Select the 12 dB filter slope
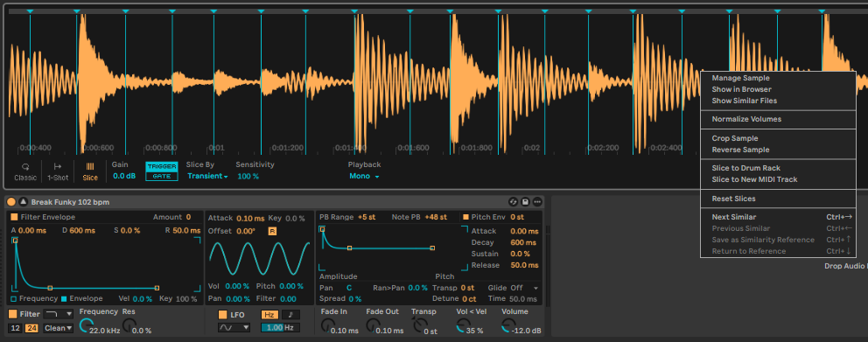Screen dimensions: 868x342 click(x=15, y=328)
